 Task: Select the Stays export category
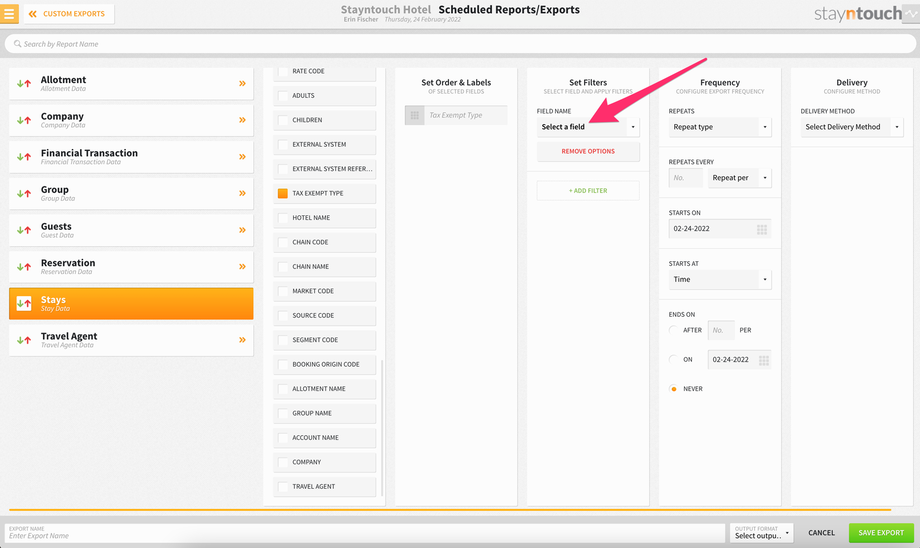pyautogui.click(x=131, y=303)
